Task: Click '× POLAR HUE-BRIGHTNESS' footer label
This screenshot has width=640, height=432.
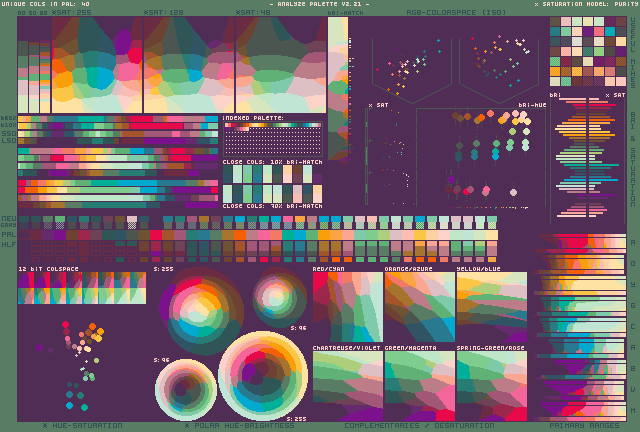Action: [x=240, y=426]
